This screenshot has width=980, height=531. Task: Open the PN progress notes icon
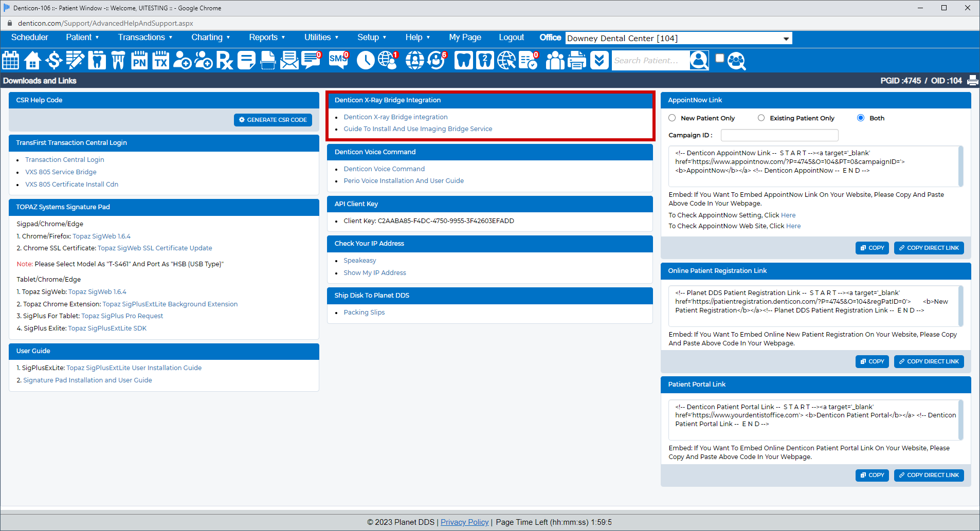[139, 60]
